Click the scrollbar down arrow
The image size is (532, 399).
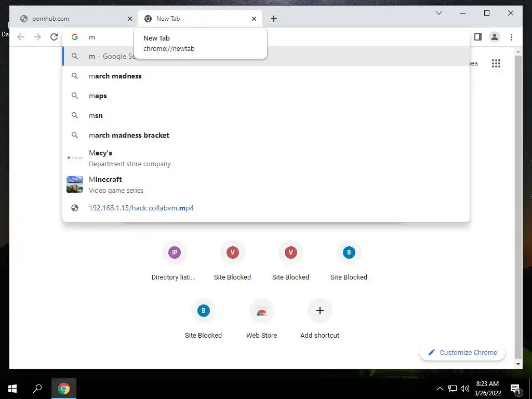click(x=518, y=364)
